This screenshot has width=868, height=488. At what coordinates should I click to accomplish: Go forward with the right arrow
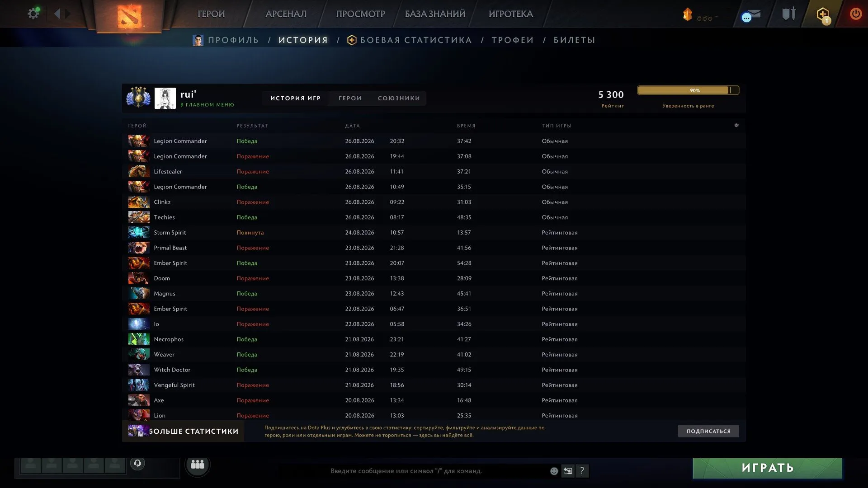(x=67, y=14)
